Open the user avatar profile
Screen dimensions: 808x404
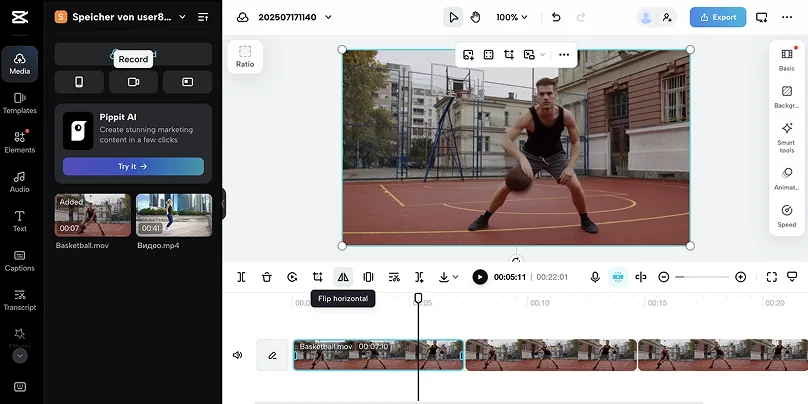click(x=646, y=17)
